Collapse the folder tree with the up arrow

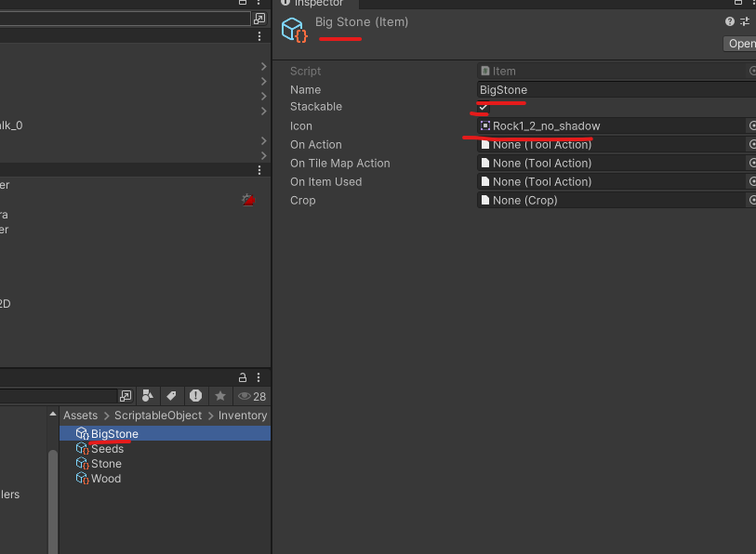coord(53,415)
